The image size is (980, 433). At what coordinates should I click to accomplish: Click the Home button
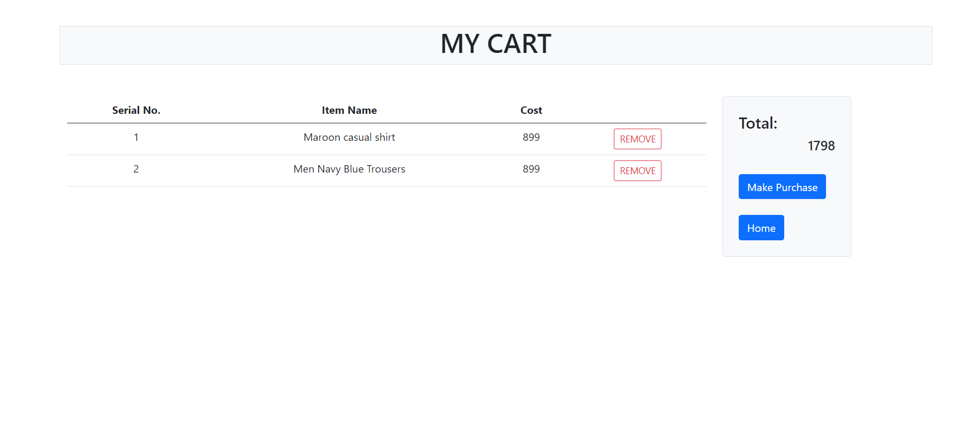[x=761, y=228]
